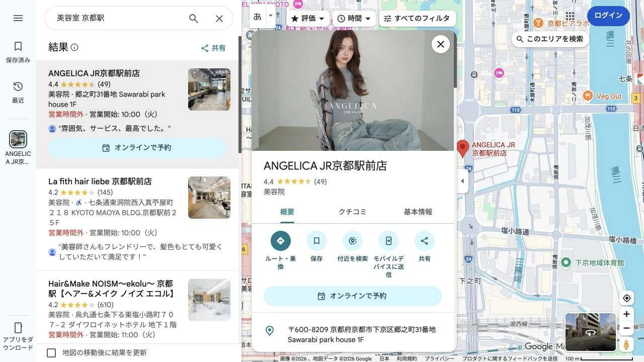Viewport: 644px width, 362px height.
Task: Click 利用規約 terms link in the footer
Action: coord(407,358)
